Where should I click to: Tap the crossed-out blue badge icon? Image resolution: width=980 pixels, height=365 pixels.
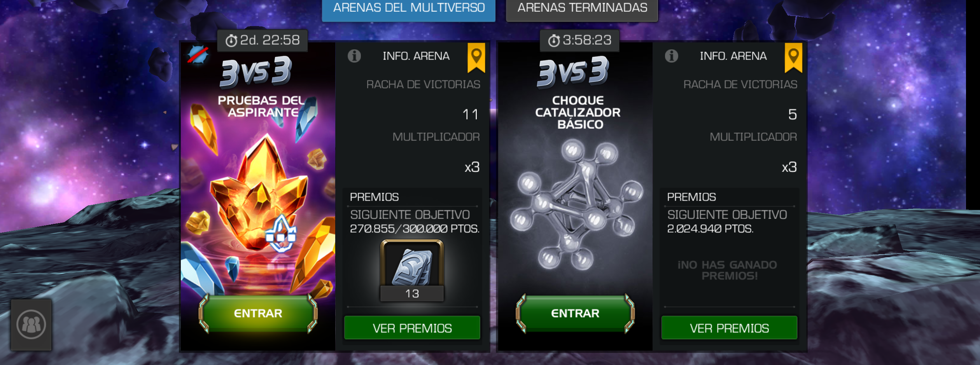(198, 55)
